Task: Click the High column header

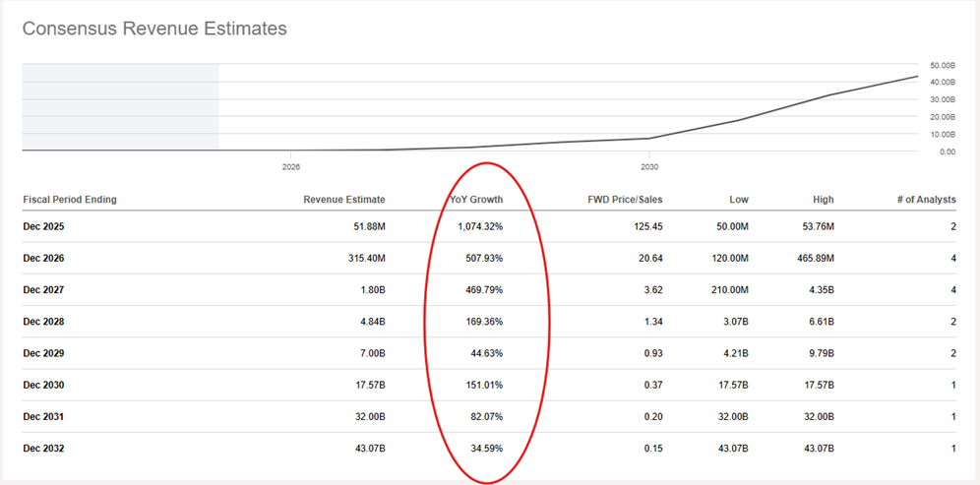Action: 823,200
